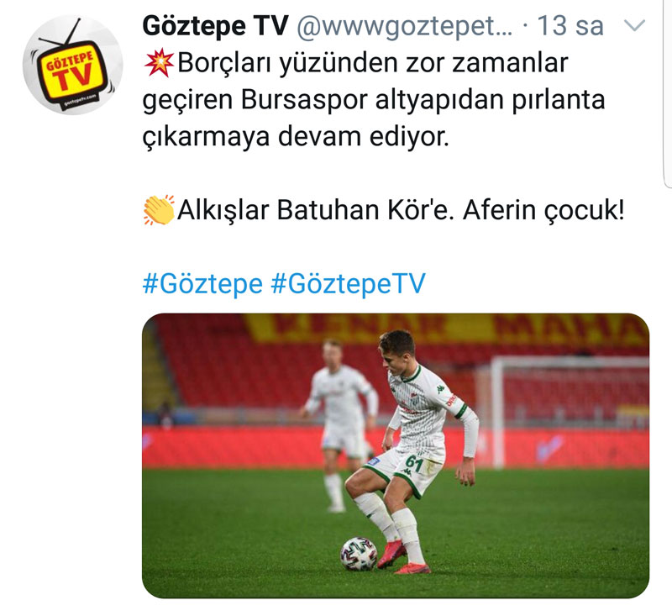Click the tweet text about Bursaspor
The width and height of the screenshot is (672, 616).
click(374, 99)
